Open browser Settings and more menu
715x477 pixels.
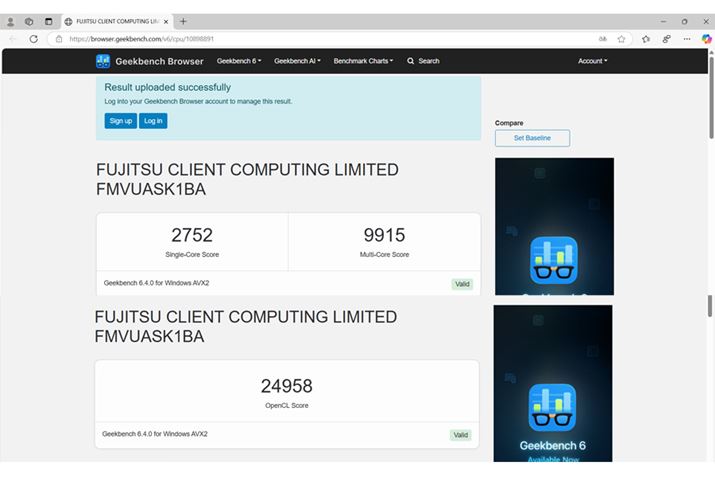(x=687, y=39)
